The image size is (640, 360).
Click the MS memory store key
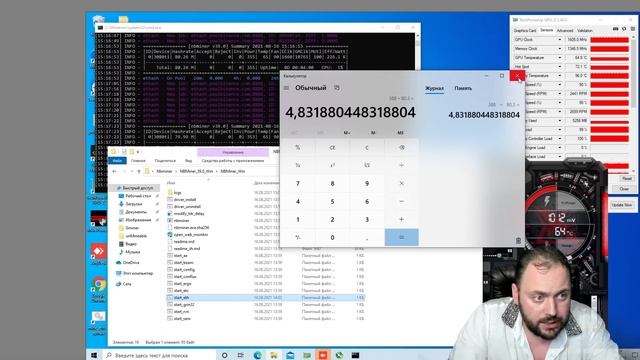[x=400, y=133]
